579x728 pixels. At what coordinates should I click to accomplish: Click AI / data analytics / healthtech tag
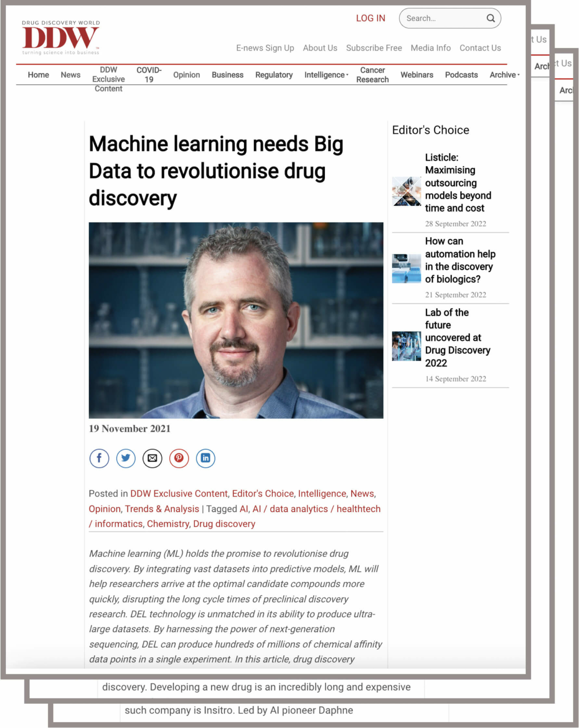(x=235, y=516)
